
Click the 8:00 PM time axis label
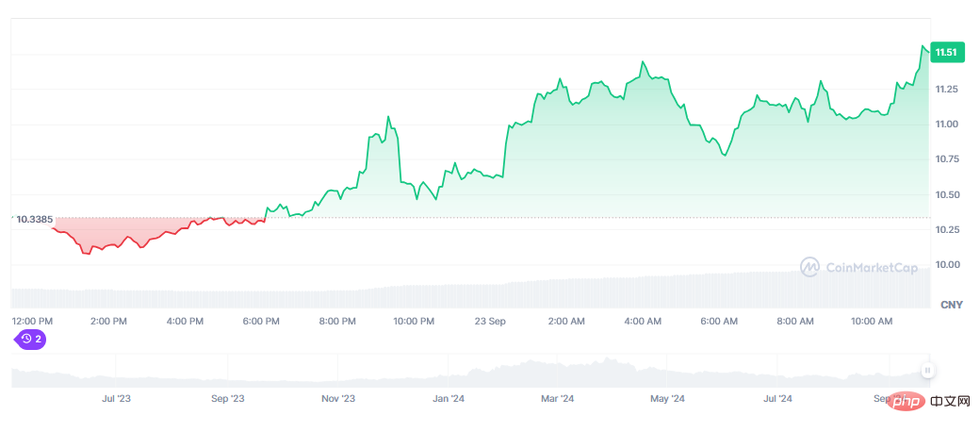(x=337, y=322)
